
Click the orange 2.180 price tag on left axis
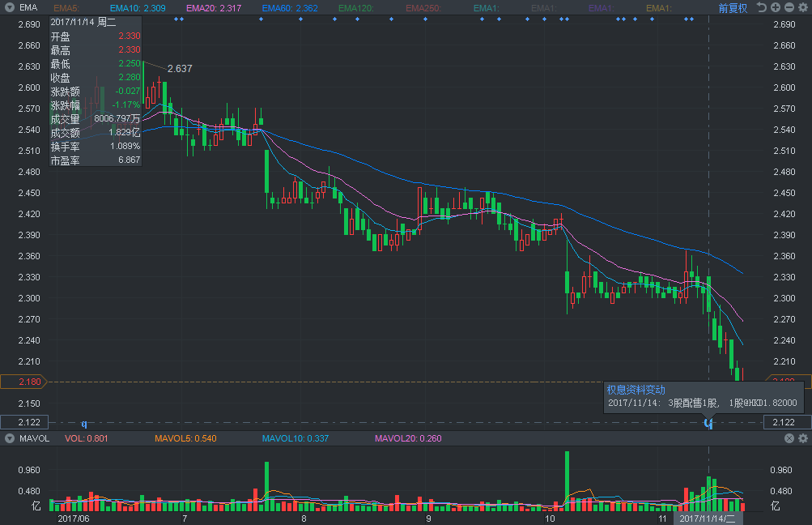tap(23, 382)
